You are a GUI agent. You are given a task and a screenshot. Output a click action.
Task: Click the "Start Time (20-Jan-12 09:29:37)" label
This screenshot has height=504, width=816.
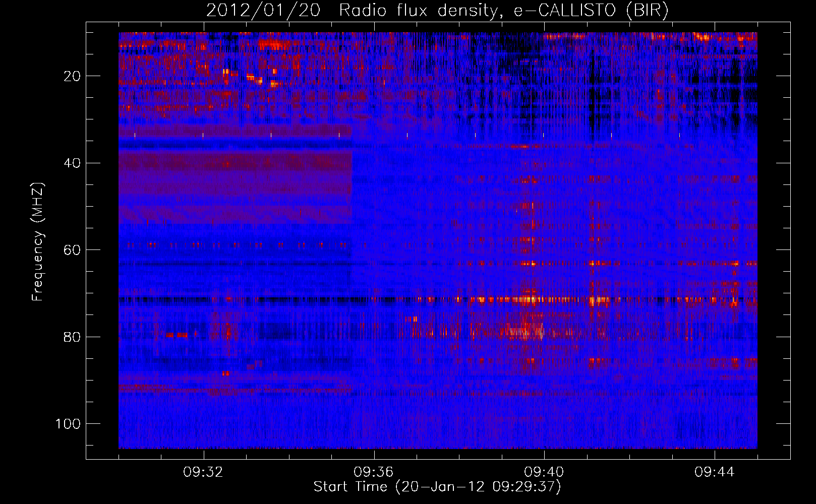pos(437,487)
